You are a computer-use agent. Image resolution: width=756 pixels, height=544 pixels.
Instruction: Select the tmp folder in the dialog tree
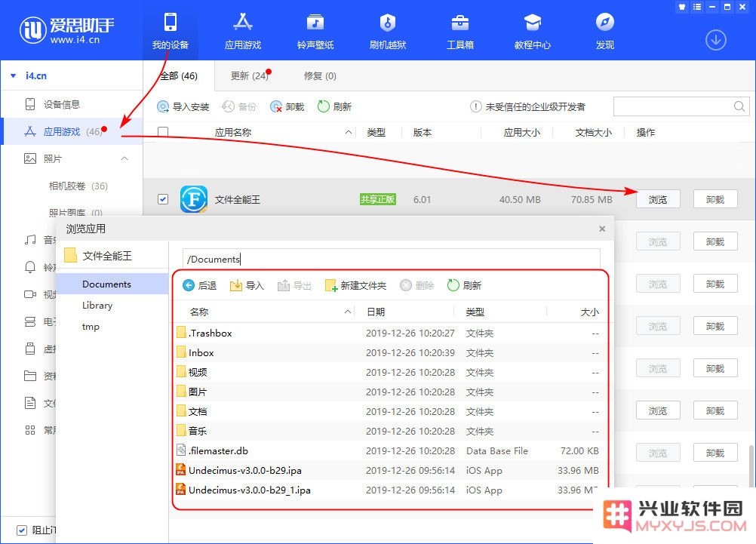pos(91,327)
